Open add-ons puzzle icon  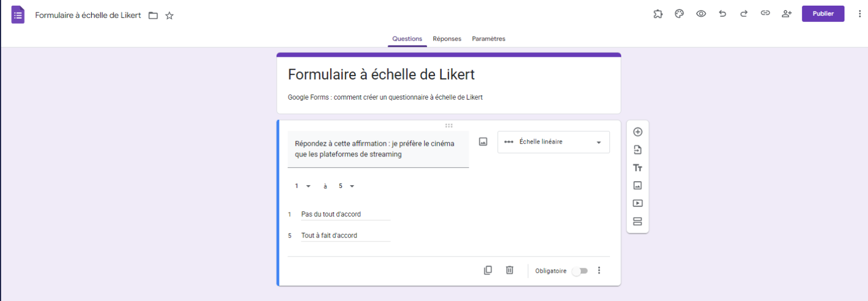[657, 14]
